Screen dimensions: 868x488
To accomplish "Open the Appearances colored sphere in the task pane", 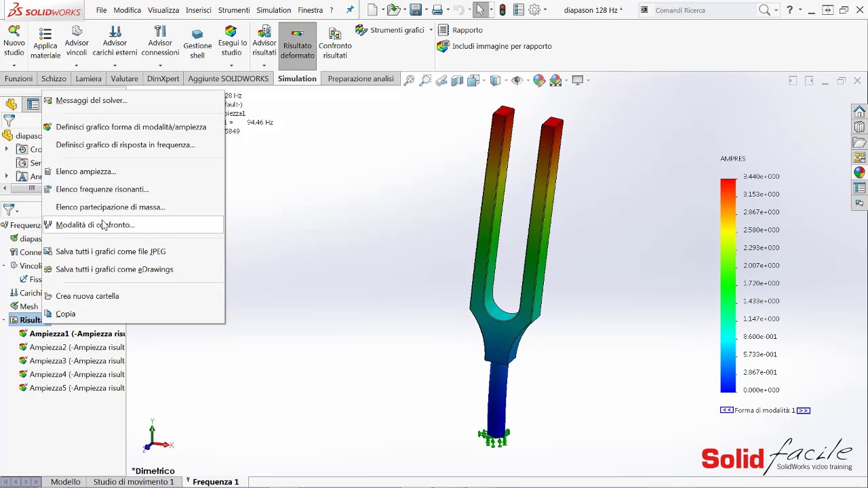I will click(x=860, y=172).
